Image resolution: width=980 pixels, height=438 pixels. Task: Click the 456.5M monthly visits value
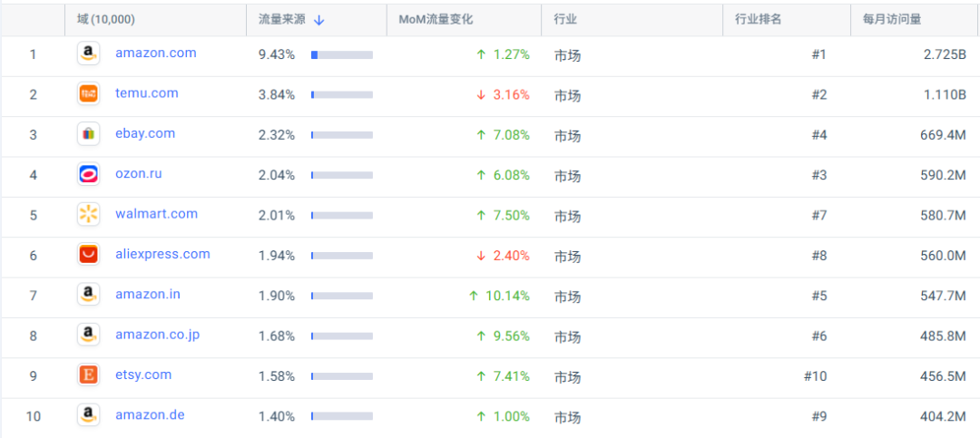[x=943, y=376]
